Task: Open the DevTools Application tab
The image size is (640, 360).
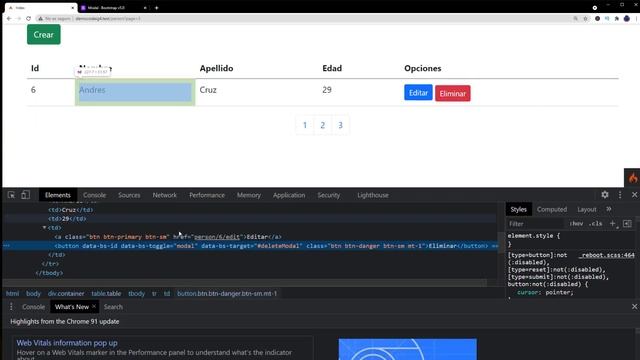Action: point(289,195)
